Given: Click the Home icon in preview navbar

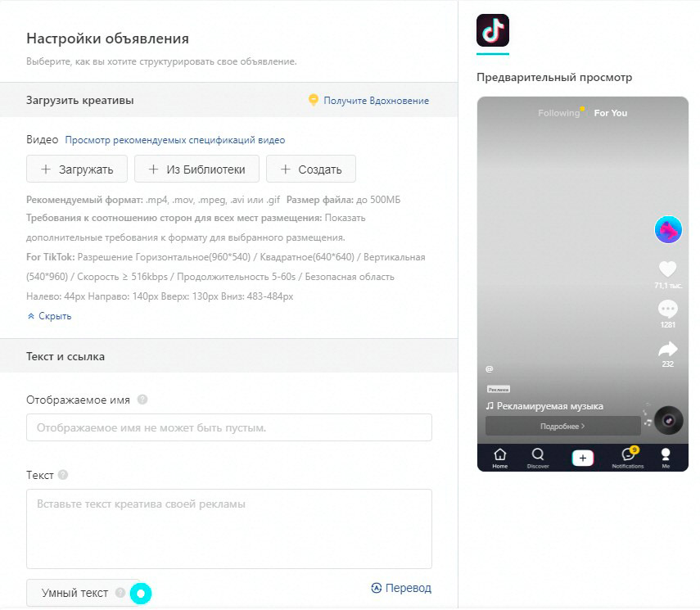Looking at the screenshot, I should coord(500,457).
